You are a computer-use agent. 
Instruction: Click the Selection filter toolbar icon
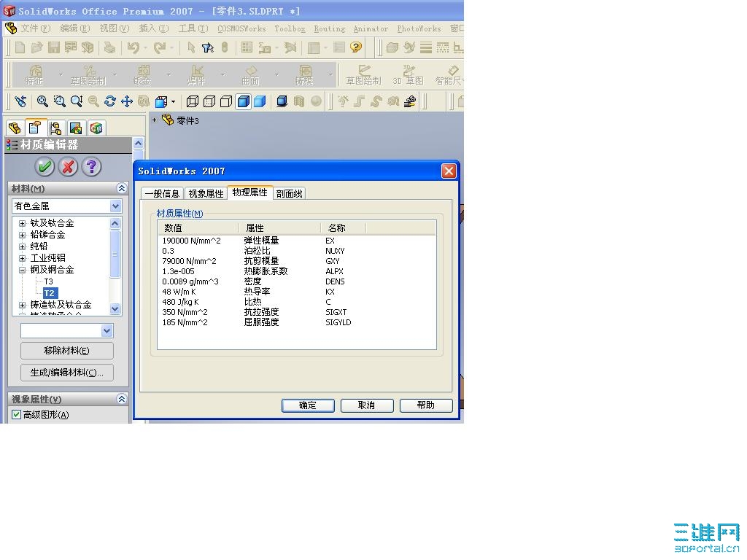point(208,47)
